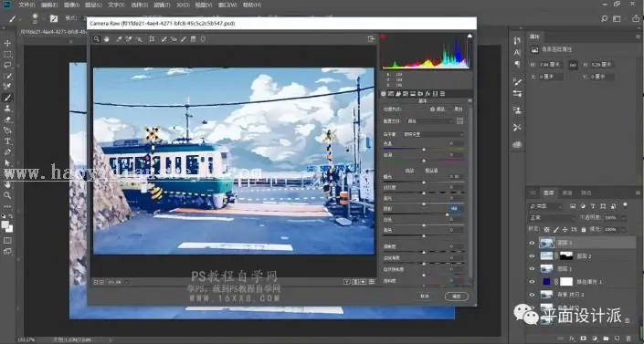Screen dimensions: 644x344
Task: Click the 确定 OK button
Action: [456, 296]
